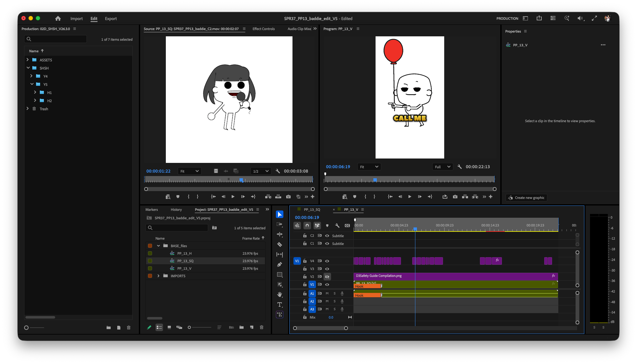Select the Type tool

pyautogui.click(x=280, y=304)
